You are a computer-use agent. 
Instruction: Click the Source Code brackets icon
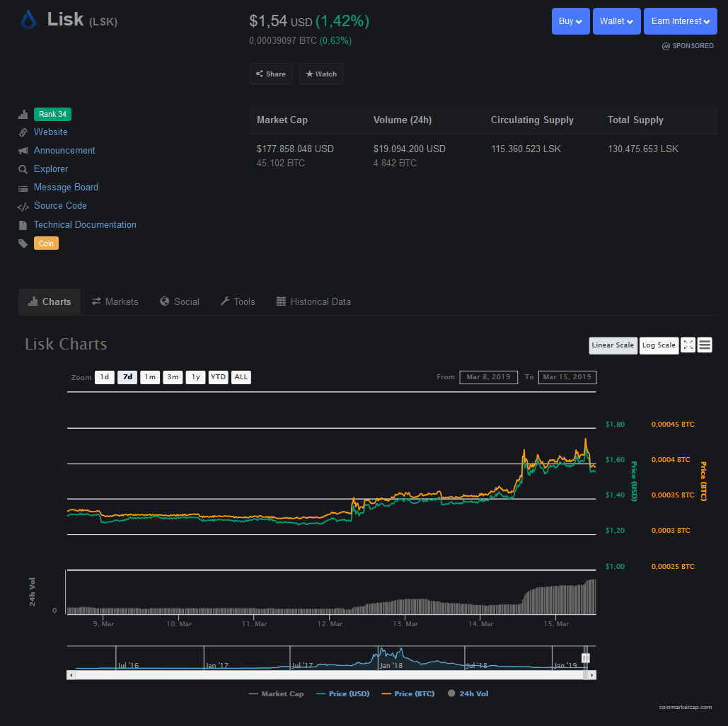[x=23, y=207]
